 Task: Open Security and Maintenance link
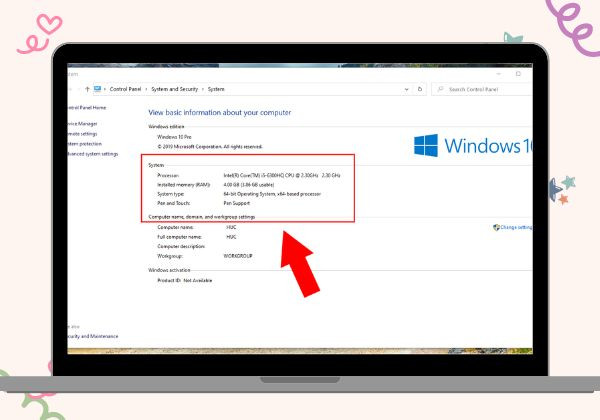click(x=93, y=336)
